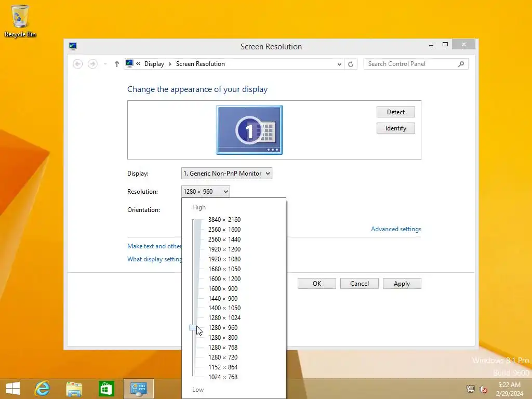Select 1920 × 1200 resolution
This screenshot has height=399, width=532.
pos(224,249)
